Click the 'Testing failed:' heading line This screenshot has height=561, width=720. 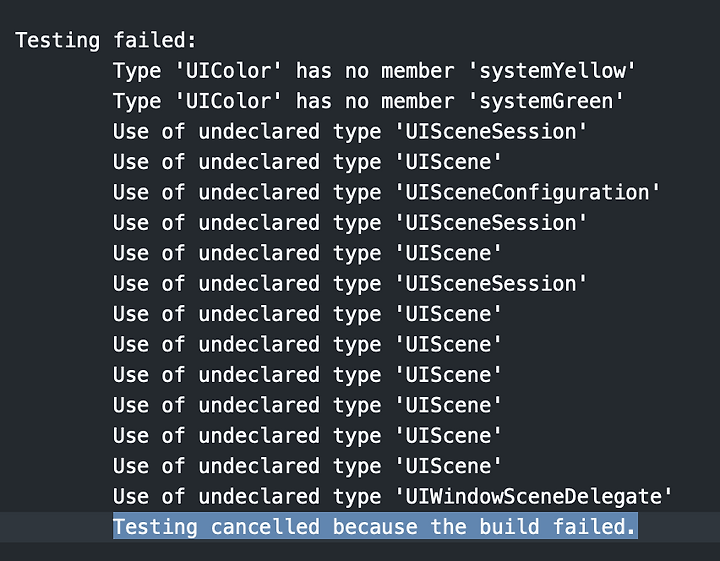(106, 40)
